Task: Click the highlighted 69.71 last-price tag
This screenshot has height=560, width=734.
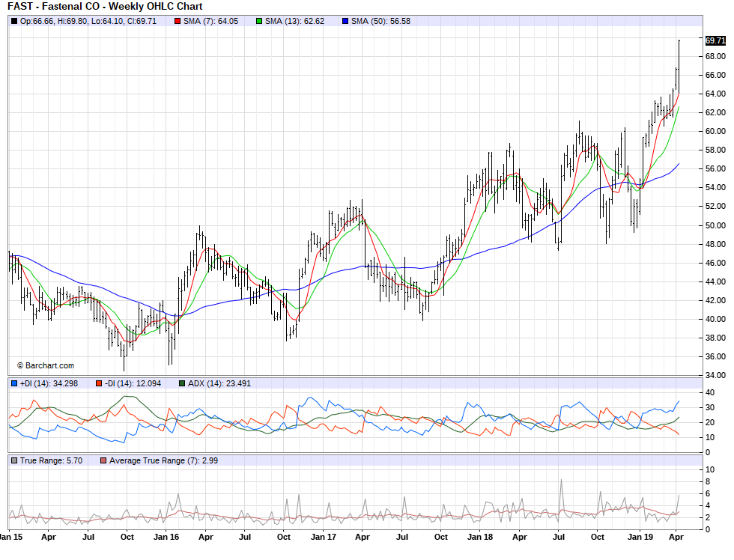Action: coord(715,40)
